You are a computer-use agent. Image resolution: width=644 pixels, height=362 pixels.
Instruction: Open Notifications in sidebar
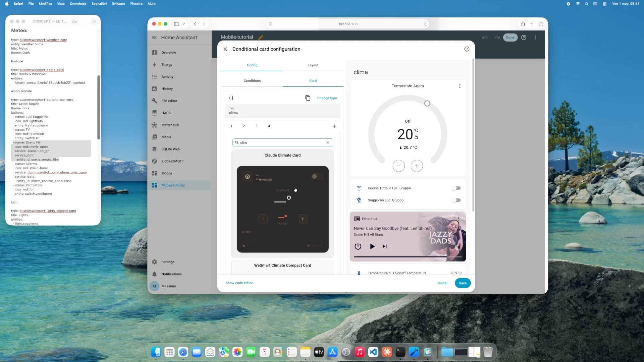[x=179, y=274]
